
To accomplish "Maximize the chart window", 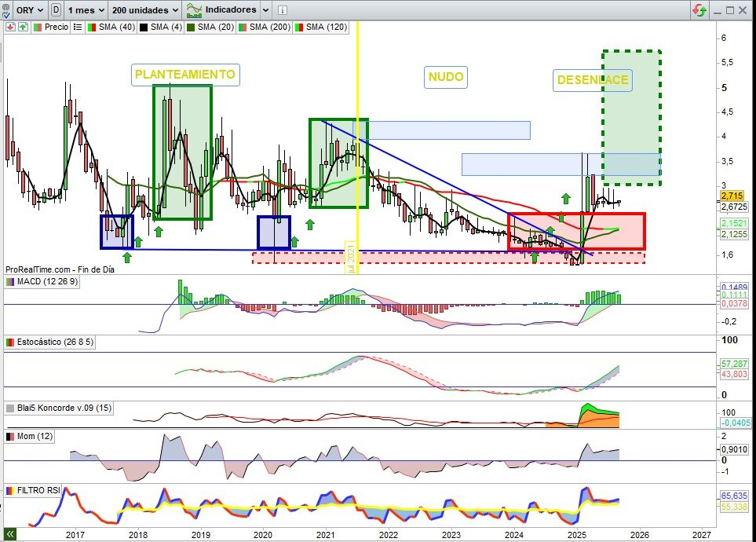I will (x=730, y=10).
